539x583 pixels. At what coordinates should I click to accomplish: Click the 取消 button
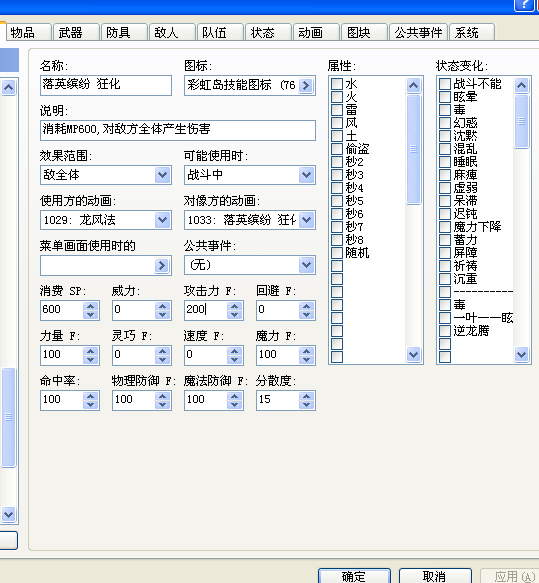click(435, 576)
